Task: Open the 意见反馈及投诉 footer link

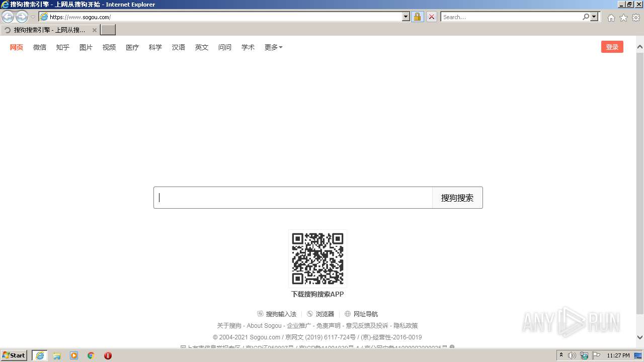Action: (367, 326)
